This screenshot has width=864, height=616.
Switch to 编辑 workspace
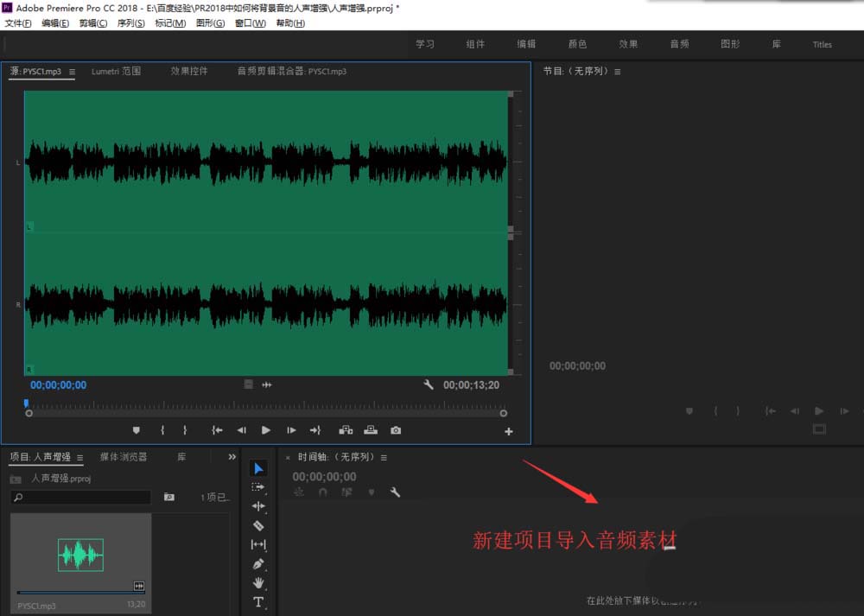coord(526,44)
